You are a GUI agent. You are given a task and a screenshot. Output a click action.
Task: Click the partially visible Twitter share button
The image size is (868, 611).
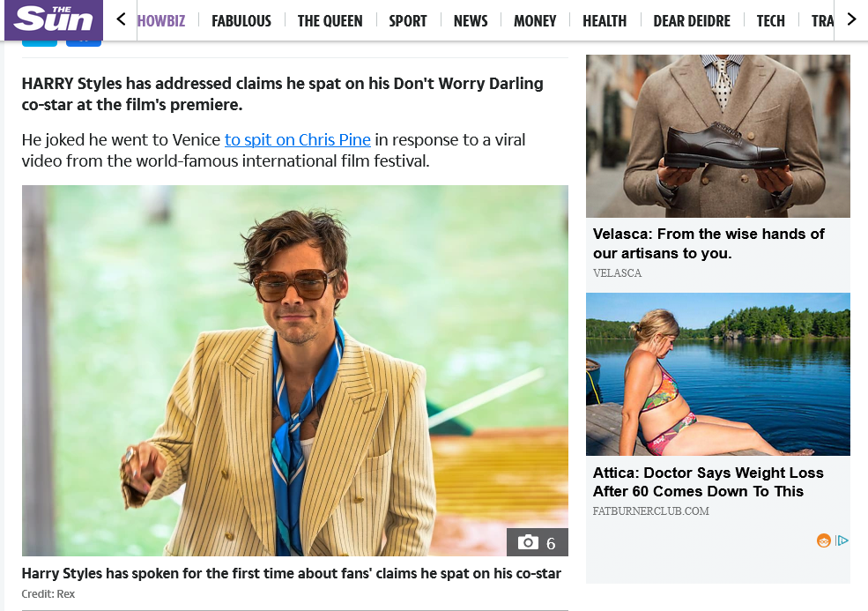pos(40,43)
